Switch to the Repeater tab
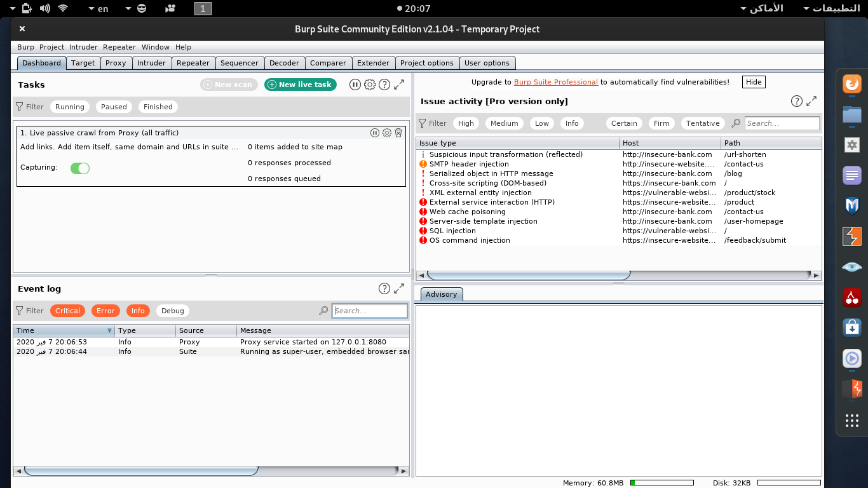868x488 pixels. tap(193, 63)
